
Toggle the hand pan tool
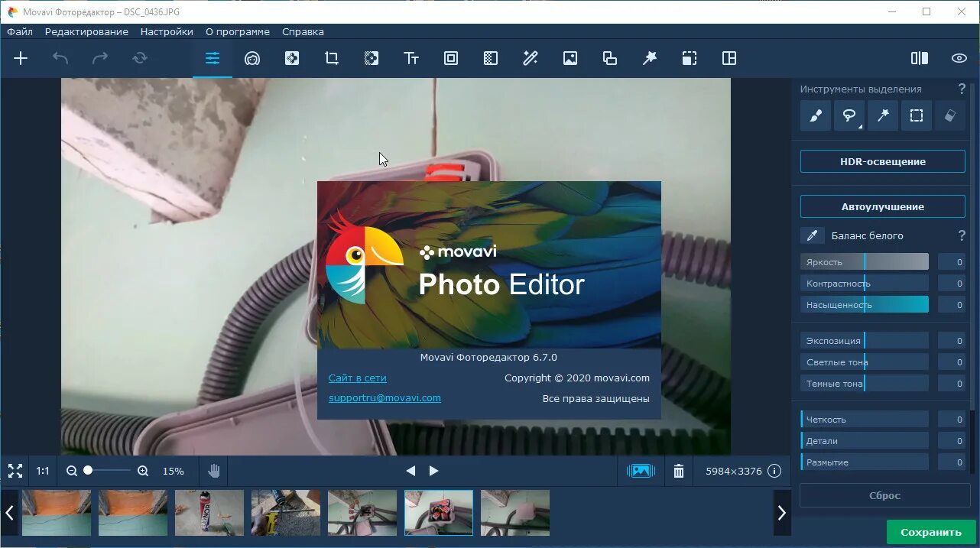[214, 471]
